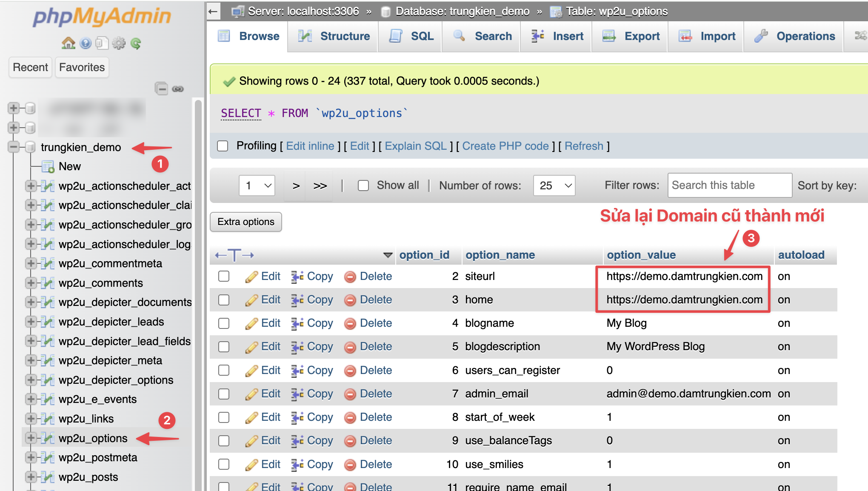Collapse all navigation tree icon
Image resolution: width=868 pixels, height=491 pixels.
point(161,88)
